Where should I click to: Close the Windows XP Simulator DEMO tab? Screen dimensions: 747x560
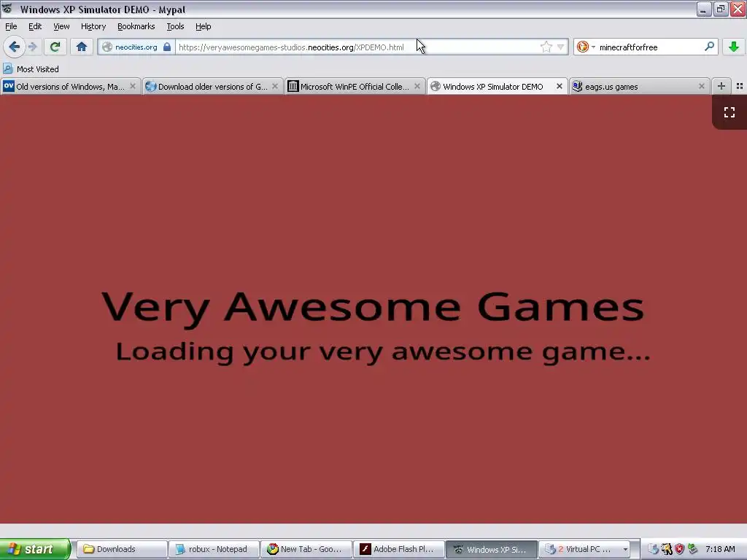(x=560, y=86)
